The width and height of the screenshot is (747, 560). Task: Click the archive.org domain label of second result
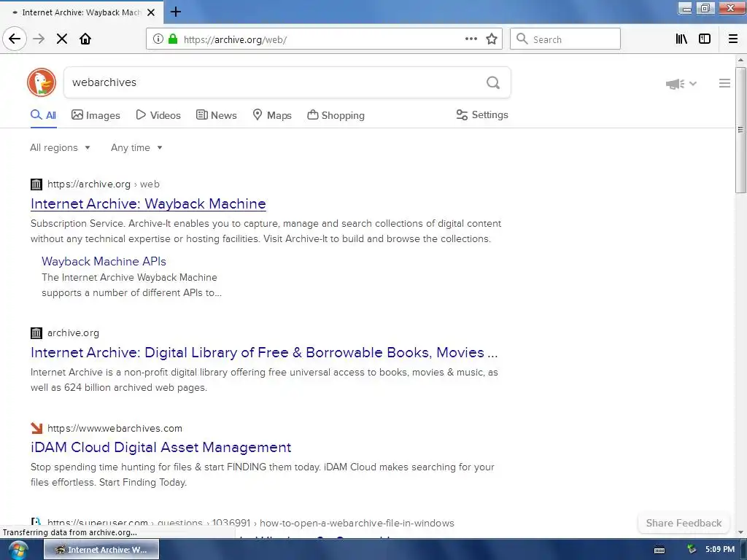(73, 332)
